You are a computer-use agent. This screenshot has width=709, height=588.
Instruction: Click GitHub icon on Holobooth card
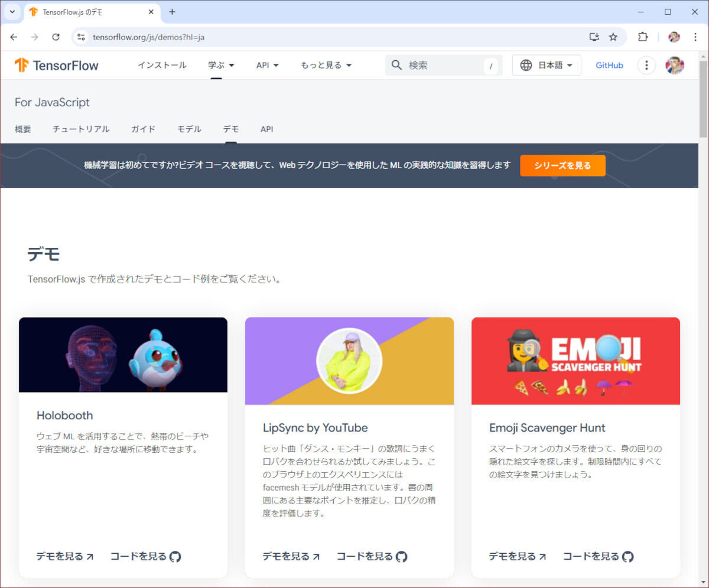[175, 556]
